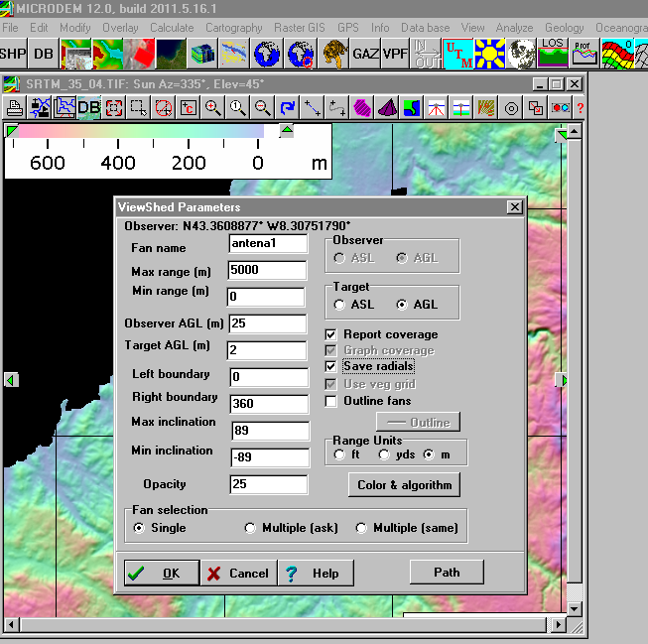Click the zoom in magnifier icon
The height and width of the screenshot is (644, 648).
coord(212,108)
